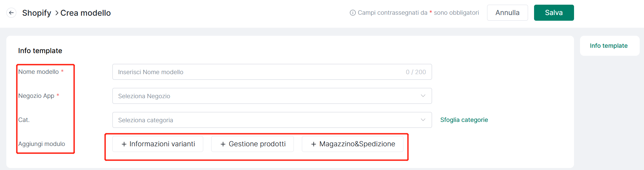This screenshot has height=170, width=644.
Task: Save the template with Salva
Action: pyautogui.click(x=554, y=13)
